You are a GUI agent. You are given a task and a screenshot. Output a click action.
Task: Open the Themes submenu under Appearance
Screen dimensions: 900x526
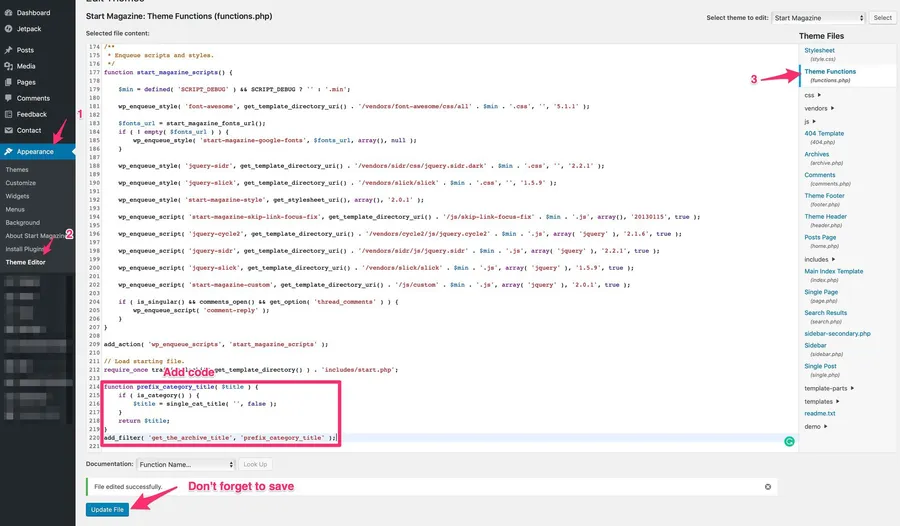tap(17, 170)
